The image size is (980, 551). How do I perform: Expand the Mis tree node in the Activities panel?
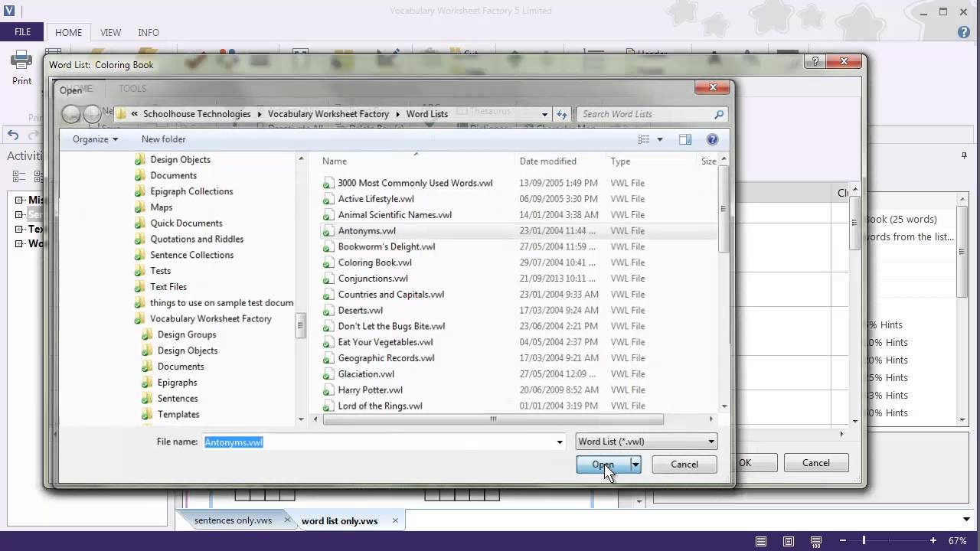[x=19, y=200]
